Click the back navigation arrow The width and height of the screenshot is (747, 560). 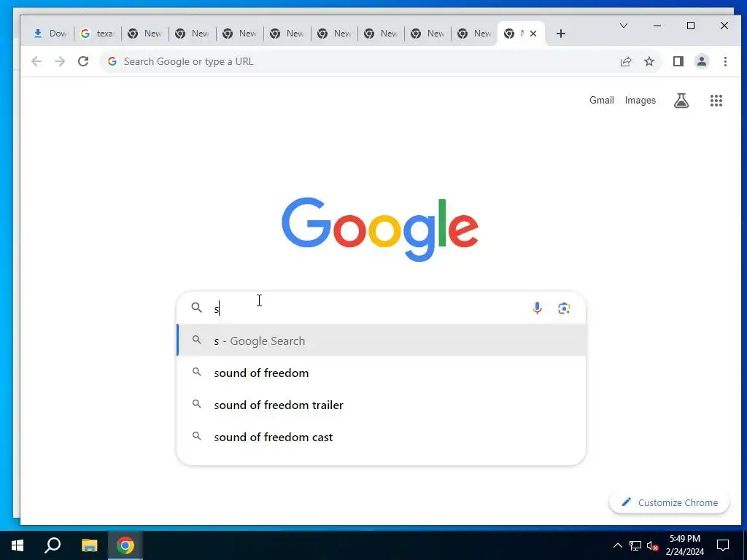click(x=36, y=61)
